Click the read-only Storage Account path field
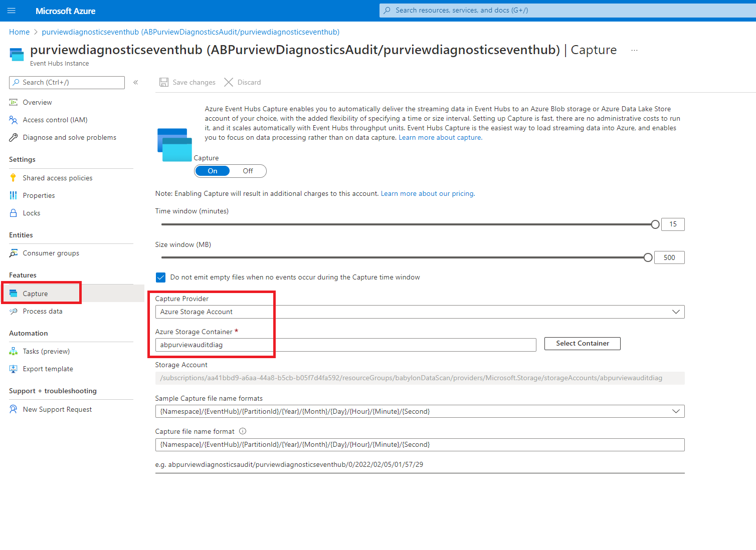 420,378
